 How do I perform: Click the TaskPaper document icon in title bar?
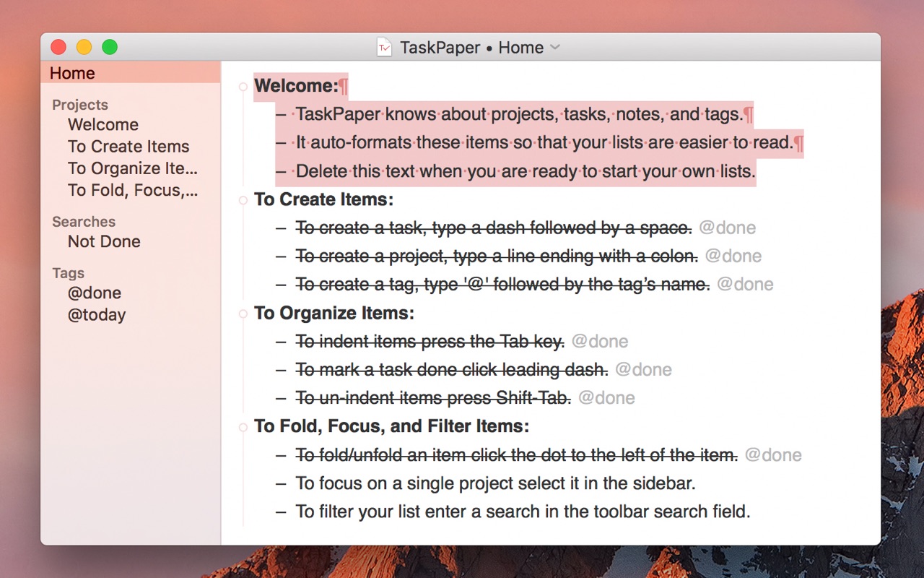384,48
